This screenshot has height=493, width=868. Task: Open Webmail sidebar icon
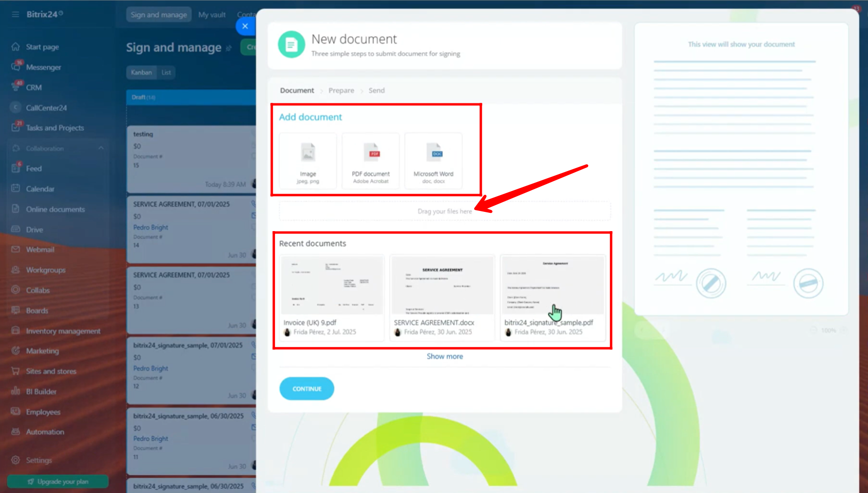click(x=16, y=249)
